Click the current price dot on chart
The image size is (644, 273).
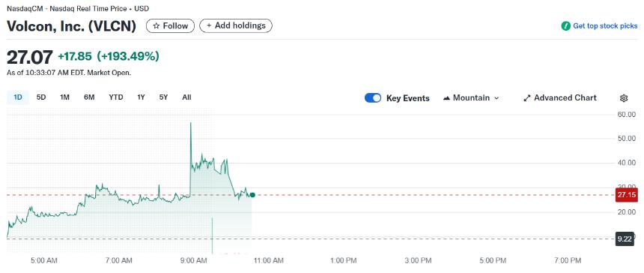click(x=252, y=195)
